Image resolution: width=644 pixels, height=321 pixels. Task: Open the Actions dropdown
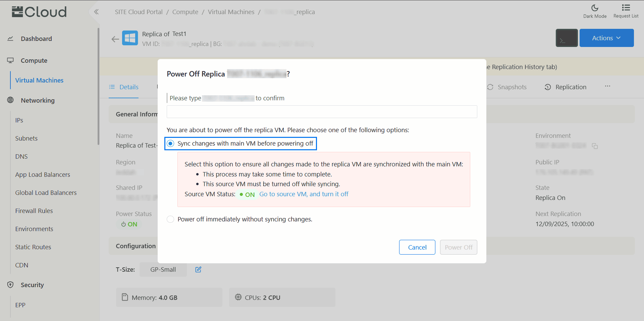pyautogui.click(x=606, y=38)
